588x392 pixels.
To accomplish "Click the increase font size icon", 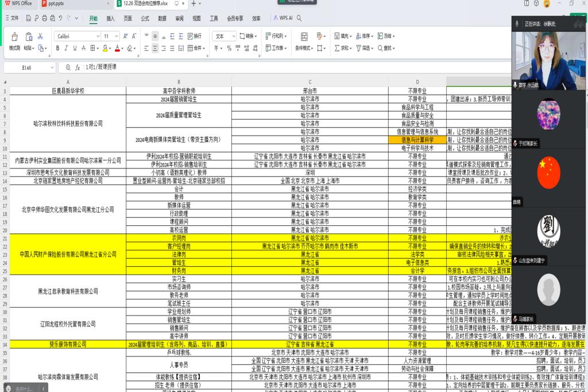I will pos(126,36).
